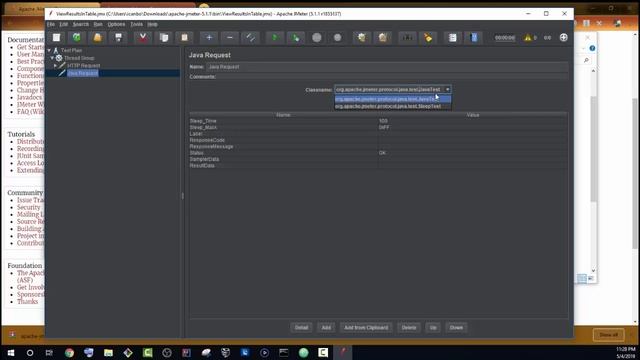Image resolution: width=640 pixels, height=360 pixels.
Task: Choose the JavaTest classname option
Action: click(393, 99)
